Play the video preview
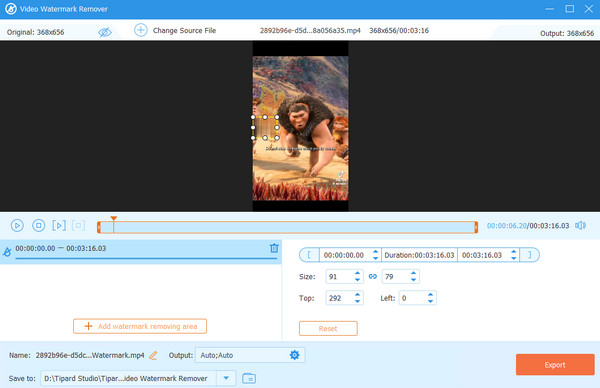 (x=17, y=225)
